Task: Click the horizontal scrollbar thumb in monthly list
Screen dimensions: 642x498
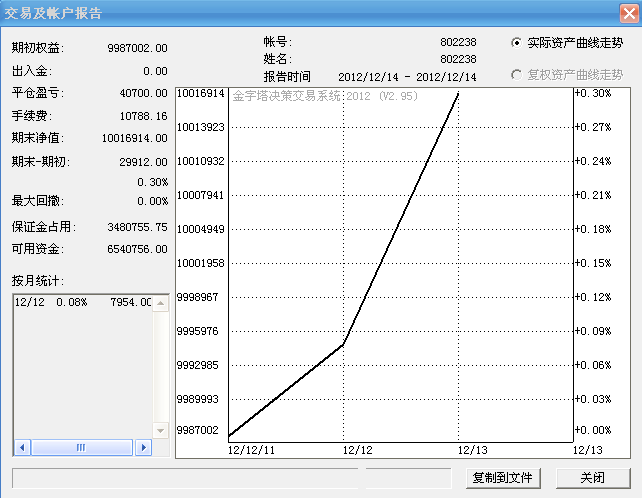Action: (x=82, y=447)
